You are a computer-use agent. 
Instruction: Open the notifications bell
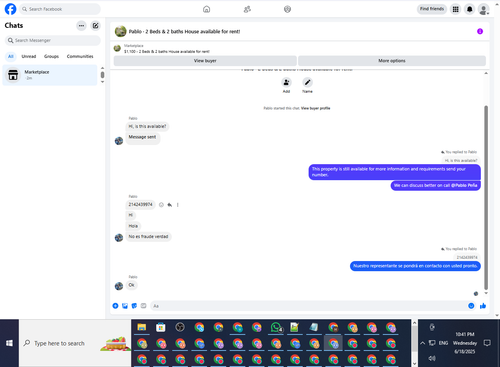point(469,9)
